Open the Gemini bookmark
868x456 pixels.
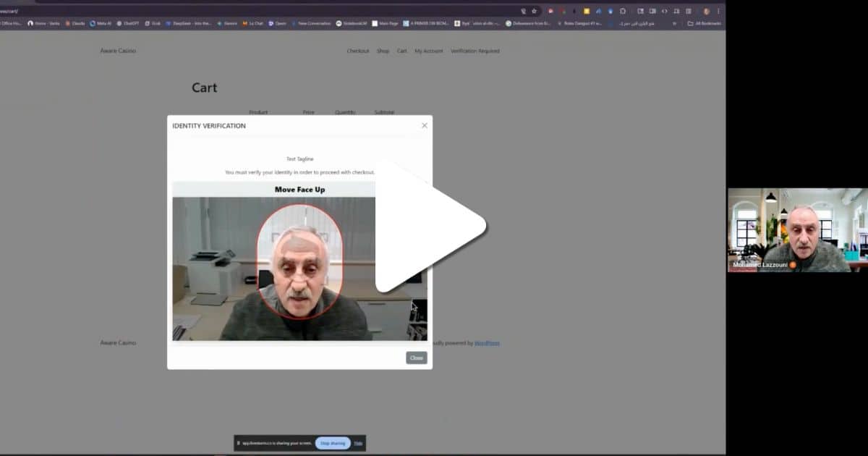tap(227, 23)
